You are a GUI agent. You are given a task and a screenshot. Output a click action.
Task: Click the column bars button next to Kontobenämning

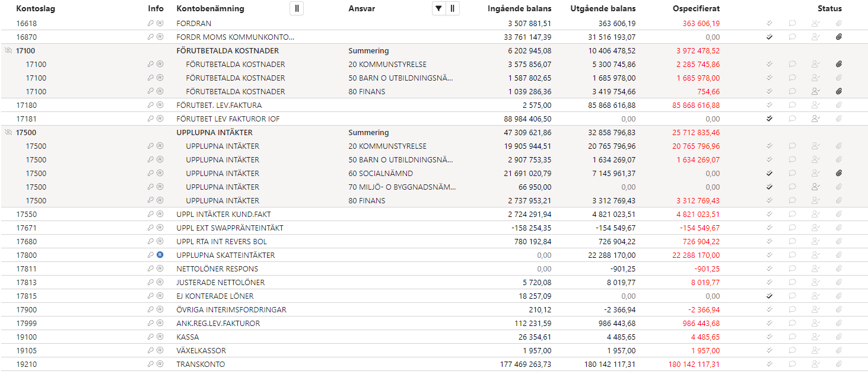[x=297, y=8]
